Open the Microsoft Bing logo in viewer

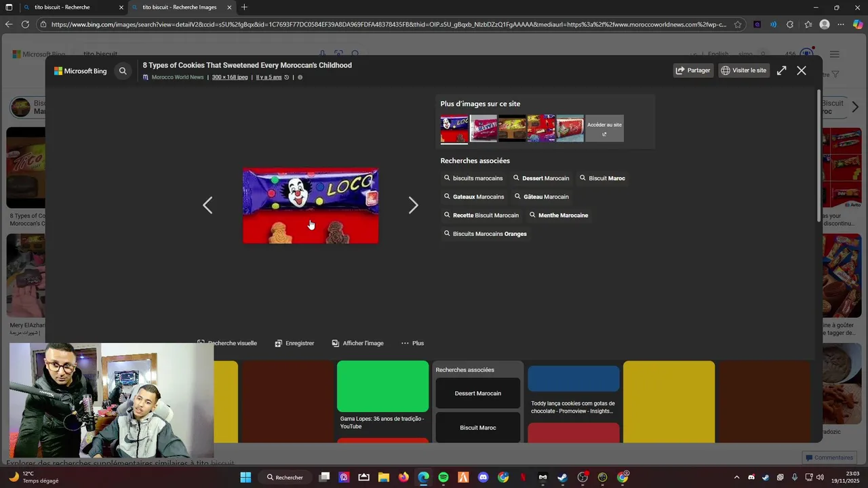point(81,70)
